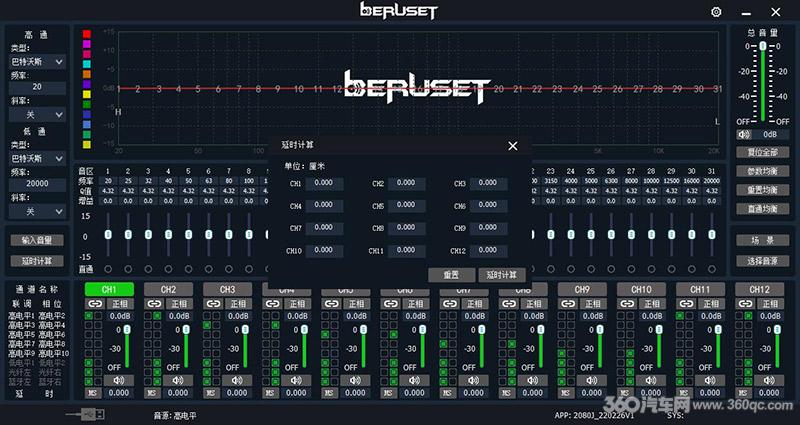
Task: Click the 重置均衡 button
Action: coord(763,190)
